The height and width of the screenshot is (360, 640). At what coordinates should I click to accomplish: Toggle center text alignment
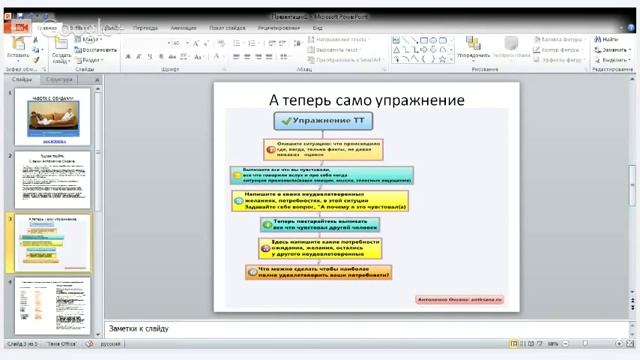(x=247, y=57)
